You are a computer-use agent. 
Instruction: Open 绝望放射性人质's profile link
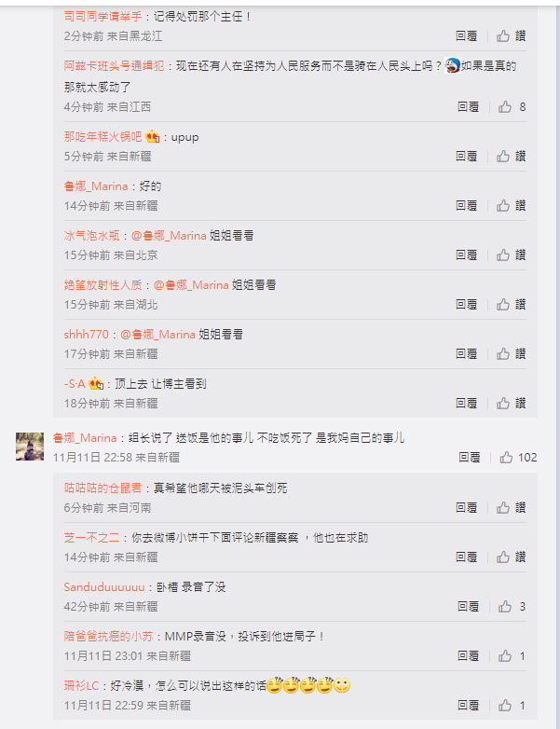pos(102,284)
